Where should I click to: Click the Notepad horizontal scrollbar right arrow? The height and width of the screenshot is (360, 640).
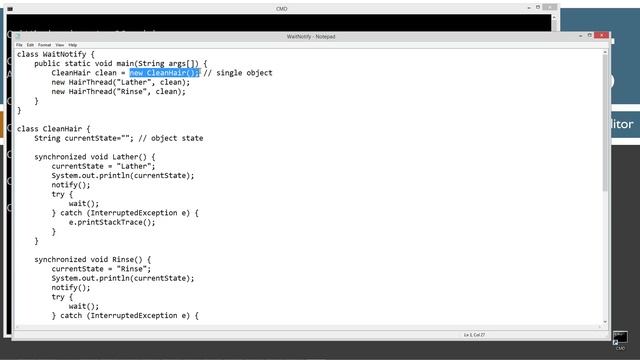600,327
